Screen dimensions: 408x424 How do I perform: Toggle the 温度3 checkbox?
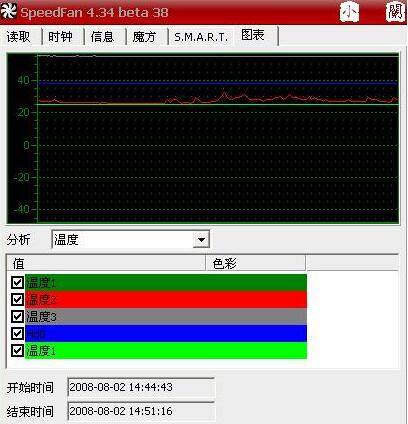[17, 316]
